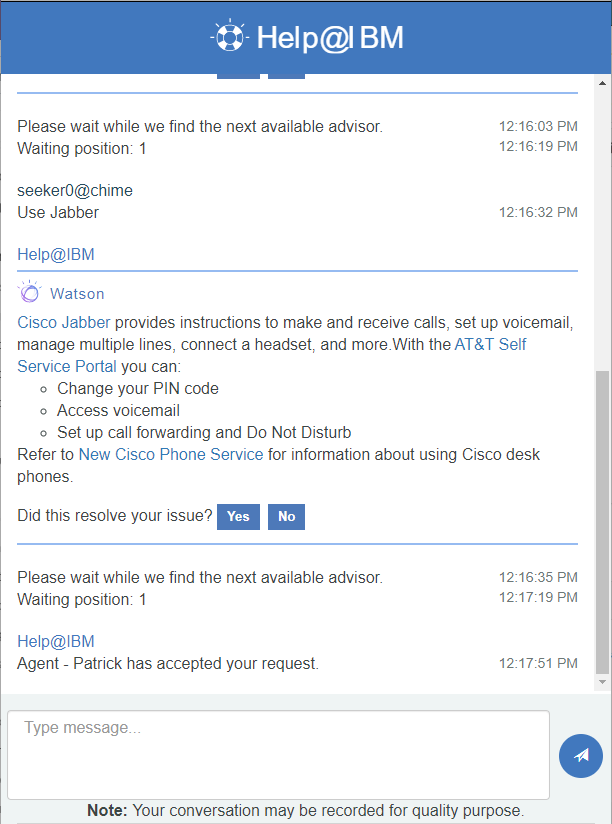Answer No to resolve your issue
This screenshot has height=824, width=612.
pyautogui.click(x=286, y=517)
